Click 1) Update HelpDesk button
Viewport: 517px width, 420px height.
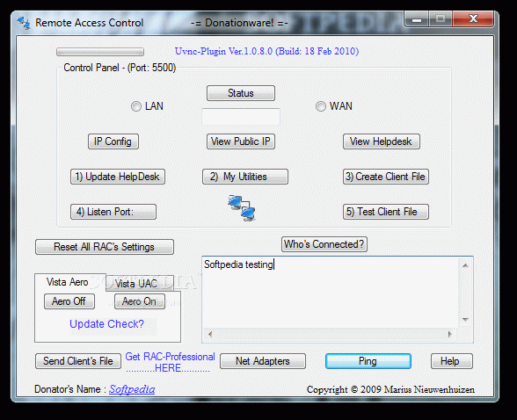(118, 177)
